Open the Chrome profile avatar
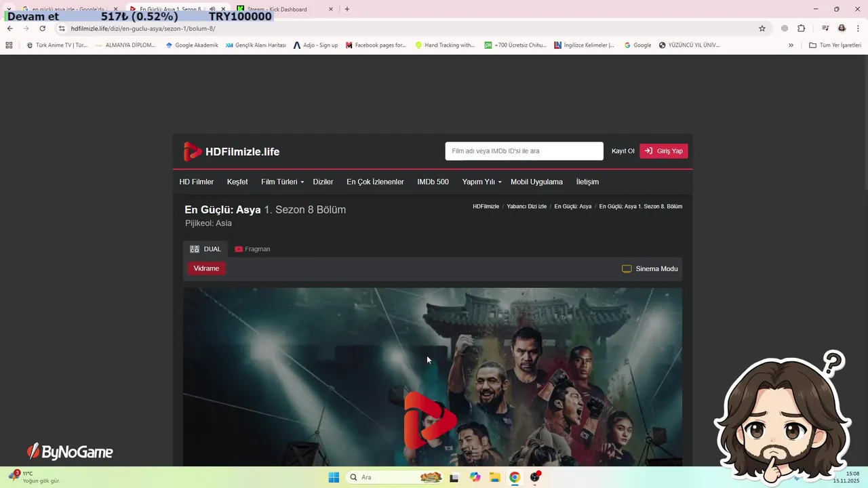This screenshot has width=868, height=488. point(842,28)
